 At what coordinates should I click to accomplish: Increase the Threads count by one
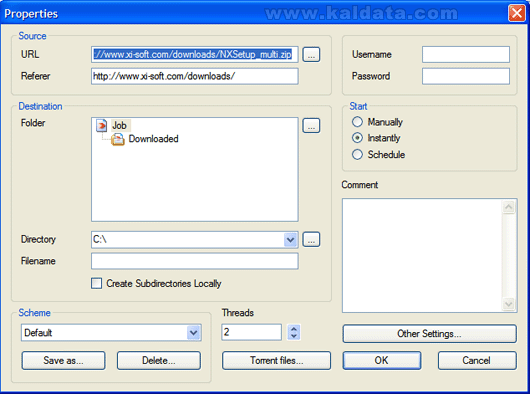pos(294,328)
